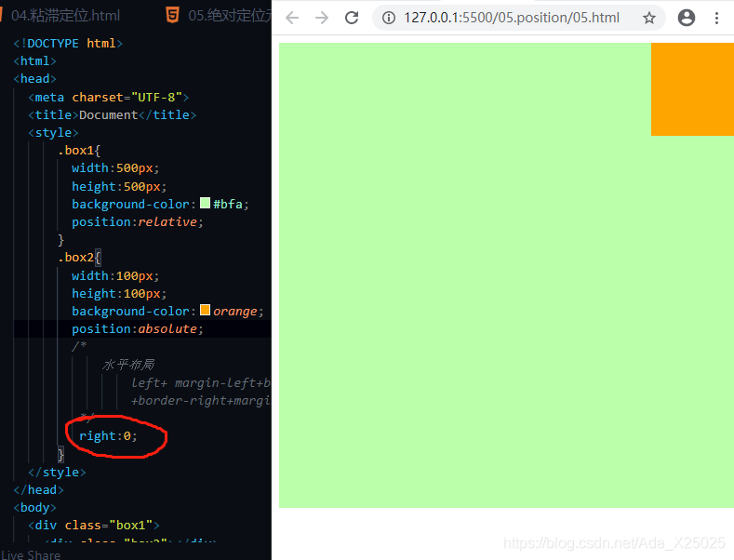The image size is (734, 560).
Task: Click the browser back arrow
Action: [x=291, y=18]
